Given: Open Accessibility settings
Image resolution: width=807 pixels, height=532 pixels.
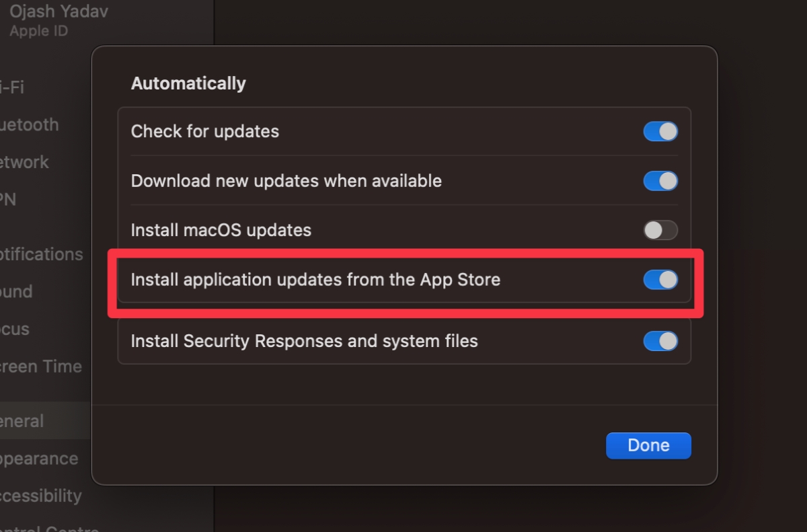Looking at the screenshot, I should tap(42, 495).
